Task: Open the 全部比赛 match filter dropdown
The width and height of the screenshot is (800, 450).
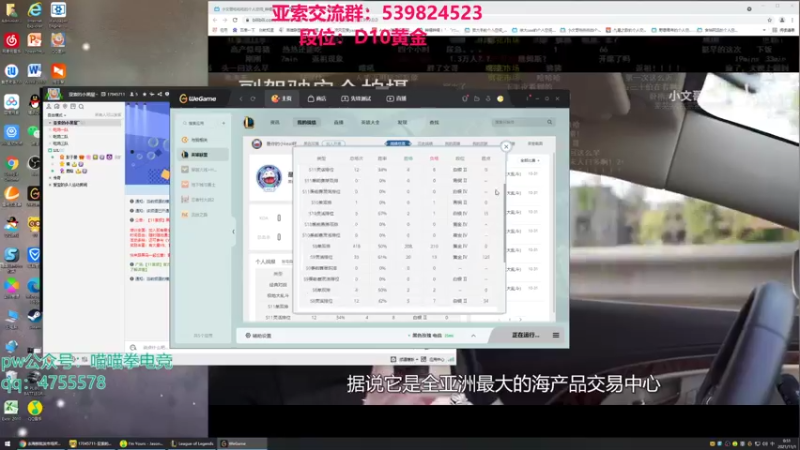Action: pyautogui.click(x=530, y=160)
